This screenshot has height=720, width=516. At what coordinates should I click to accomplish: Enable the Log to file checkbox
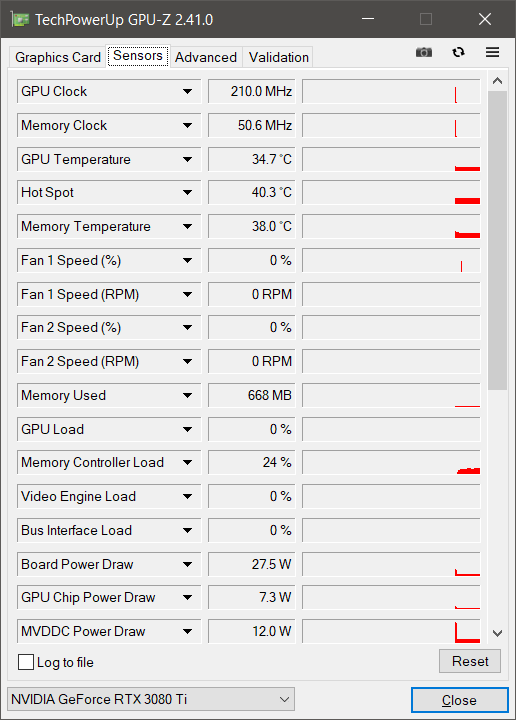click(26, 662)
